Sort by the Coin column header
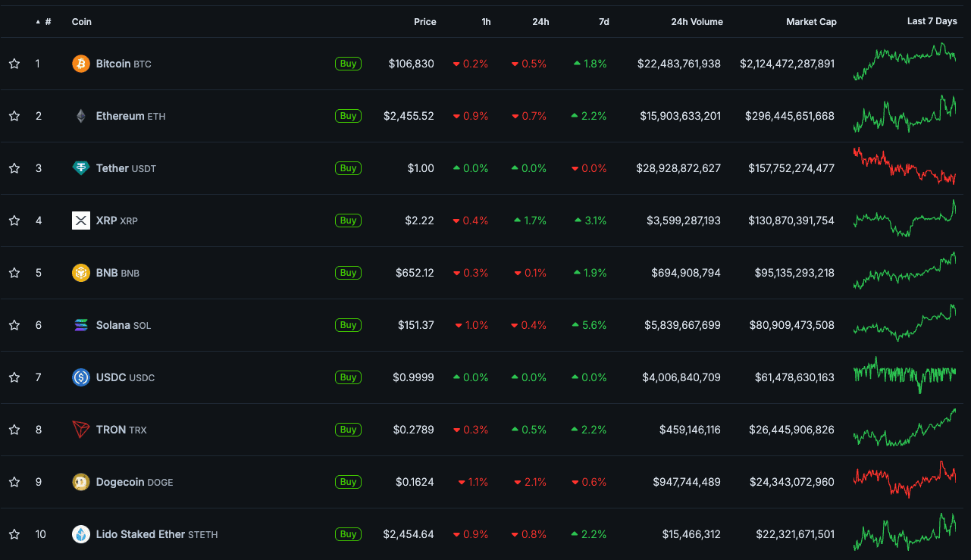This screenshot has width=971, height=560. tap(82, 22)
